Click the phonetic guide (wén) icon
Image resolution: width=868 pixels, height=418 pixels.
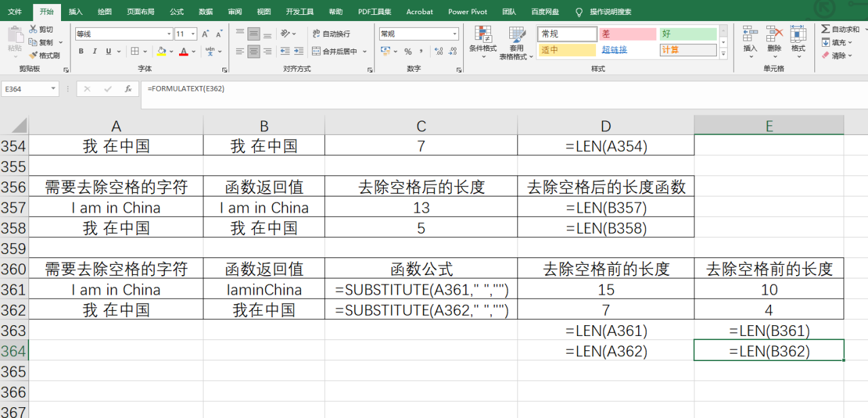(x=210, y=51)
